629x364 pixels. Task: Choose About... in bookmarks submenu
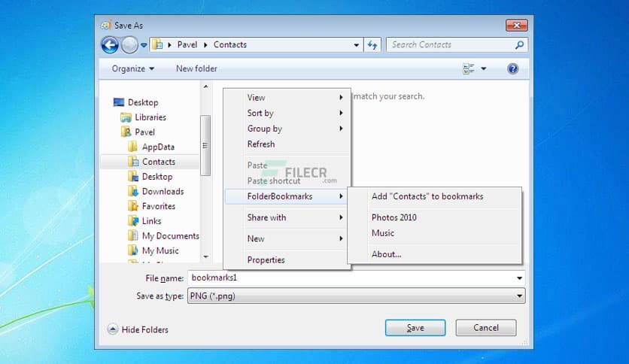click(435, 254)
